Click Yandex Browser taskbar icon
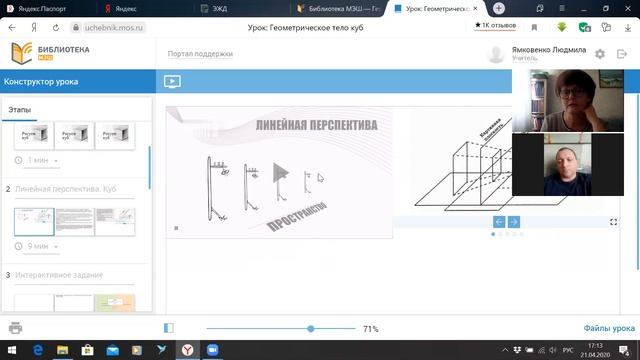The height and width of the screenshot is (360, 640). 187,350
